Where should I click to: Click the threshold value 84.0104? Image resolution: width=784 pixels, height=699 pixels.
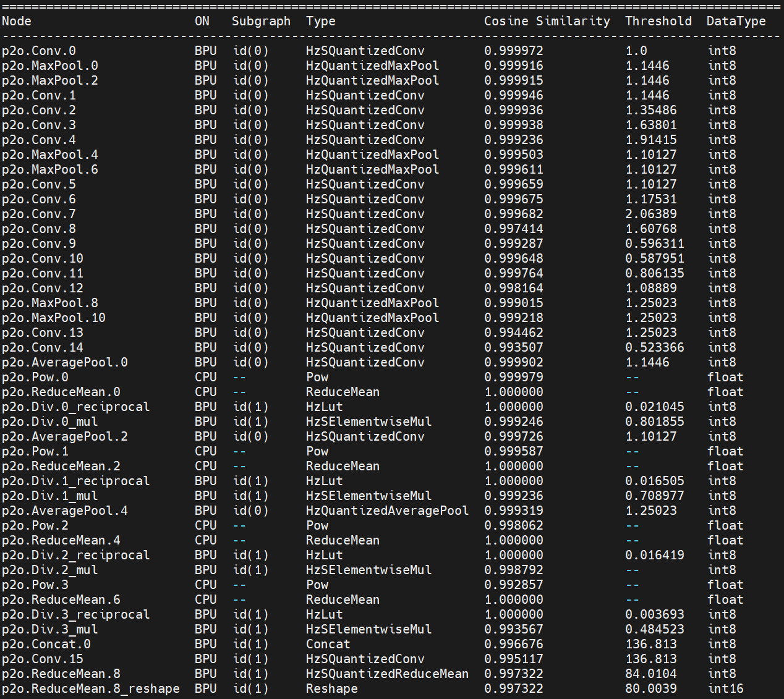tap(651, 674)
